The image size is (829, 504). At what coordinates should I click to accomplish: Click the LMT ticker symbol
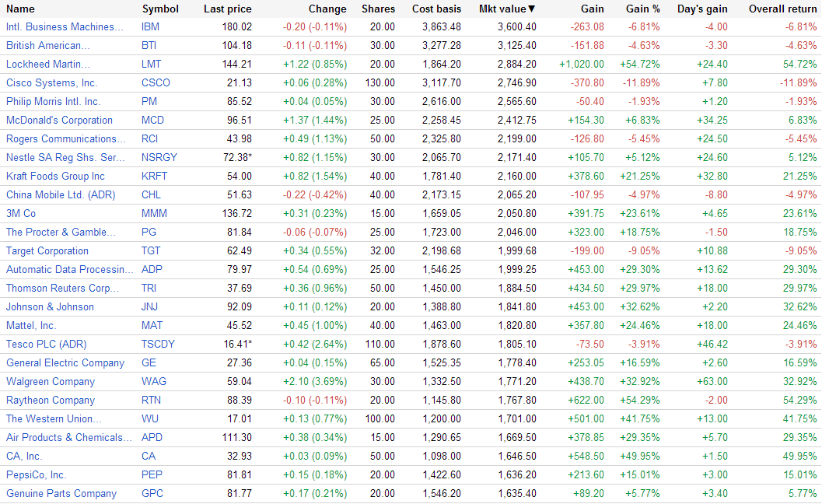[151, 64]
